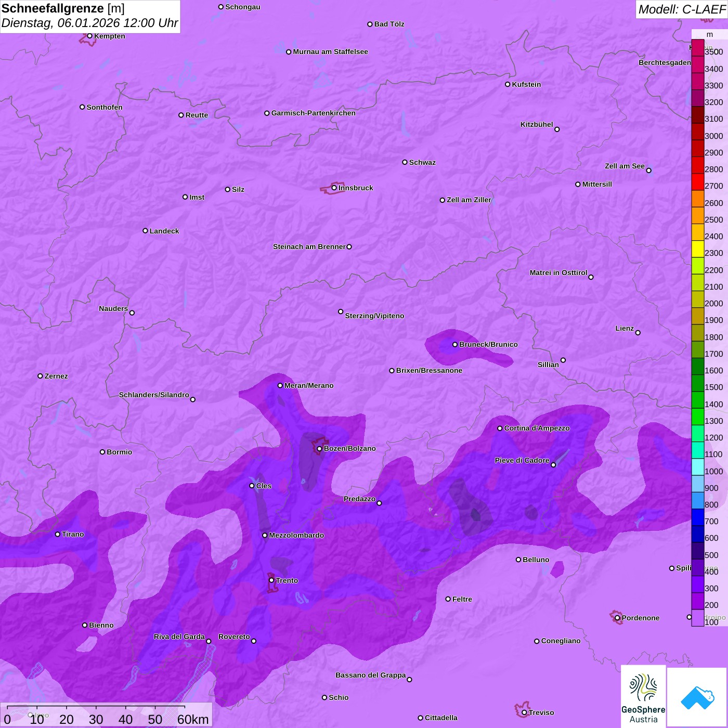728x728 pixels.
Task: Click the Schwaz location dot
Action: point(405,162)
